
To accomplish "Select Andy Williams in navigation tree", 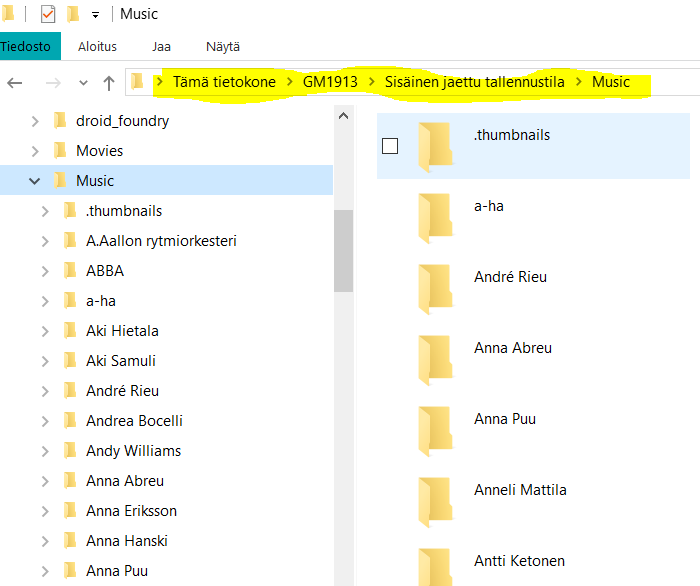I will 133,451.
